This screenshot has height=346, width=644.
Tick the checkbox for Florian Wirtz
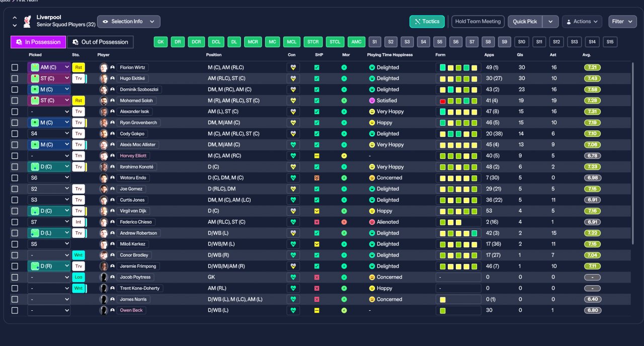[15, 67]
